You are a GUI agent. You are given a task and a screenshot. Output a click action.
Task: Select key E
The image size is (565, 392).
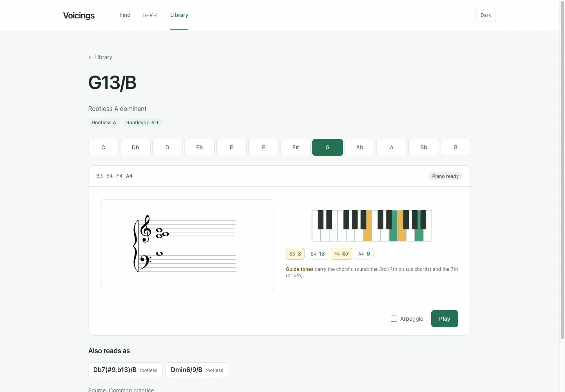[x=231, y=147]
